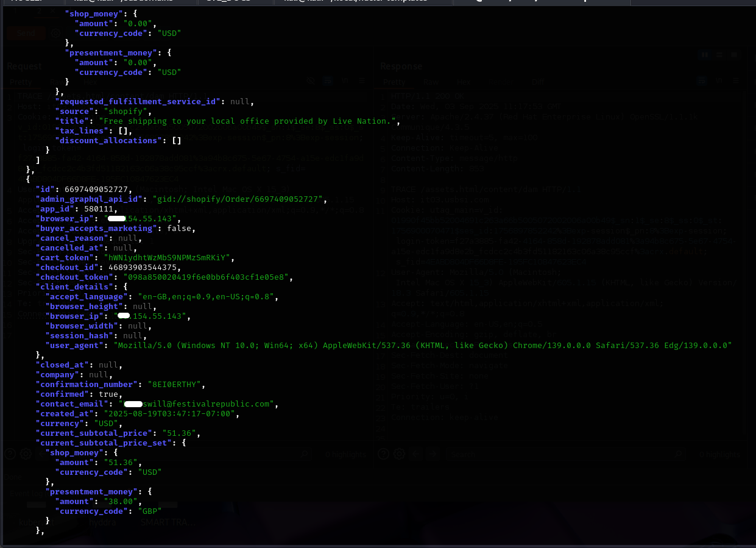Open the SMARTTRA... desktop item behind the terminal

click(x=168, y=522)
